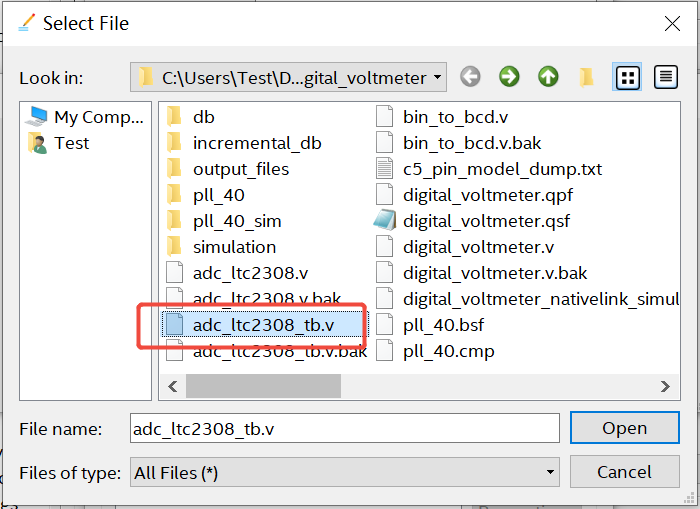Screen dimensions: 700x509
Task: Go back with the grey left-arrow icon
Action: pyautogui.click(x=470, y=77)
